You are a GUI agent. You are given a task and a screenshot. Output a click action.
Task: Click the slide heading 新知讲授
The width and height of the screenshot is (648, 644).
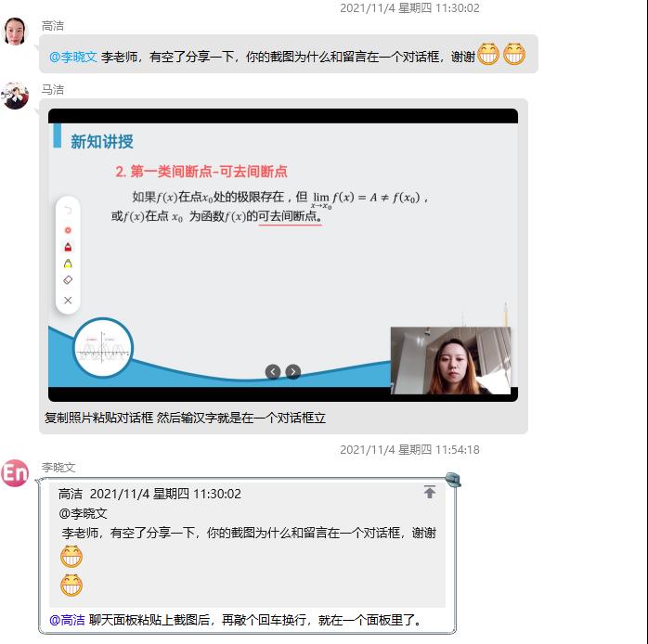tap(102, 141)
